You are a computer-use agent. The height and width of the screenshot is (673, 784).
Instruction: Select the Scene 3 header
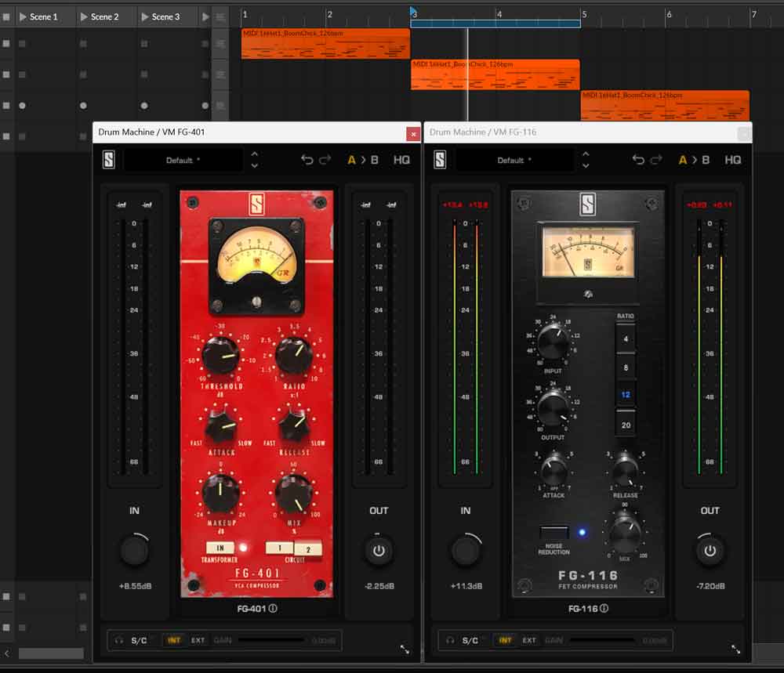pos(165,16)
